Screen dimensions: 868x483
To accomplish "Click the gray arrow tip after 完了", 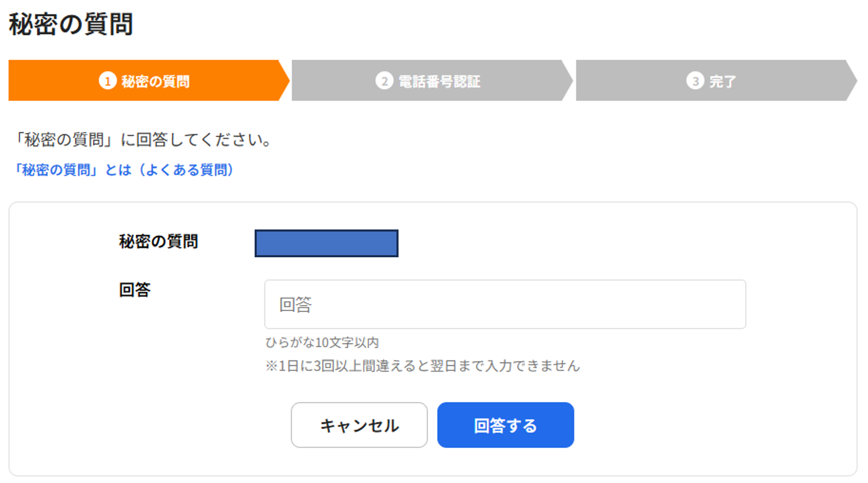I will (852, 80).
